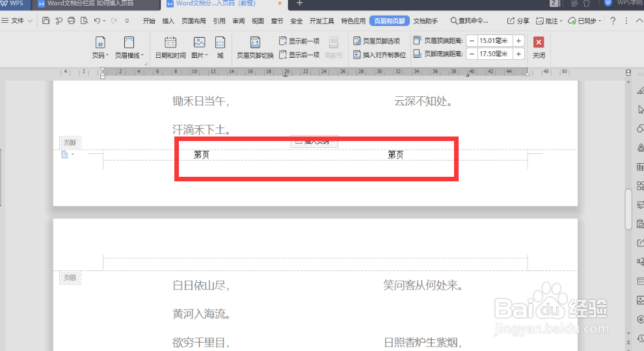Switch to Word文档分栏后 如何插入页码 document tab

tap(96, 4)
